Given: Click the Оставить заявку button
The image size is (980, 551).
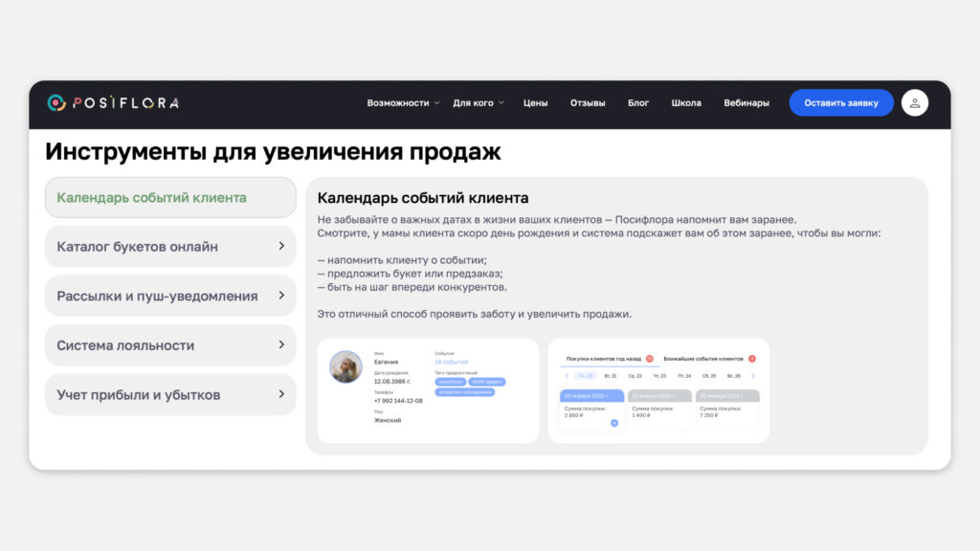Looking at the screenshot, I should [841, 103].
